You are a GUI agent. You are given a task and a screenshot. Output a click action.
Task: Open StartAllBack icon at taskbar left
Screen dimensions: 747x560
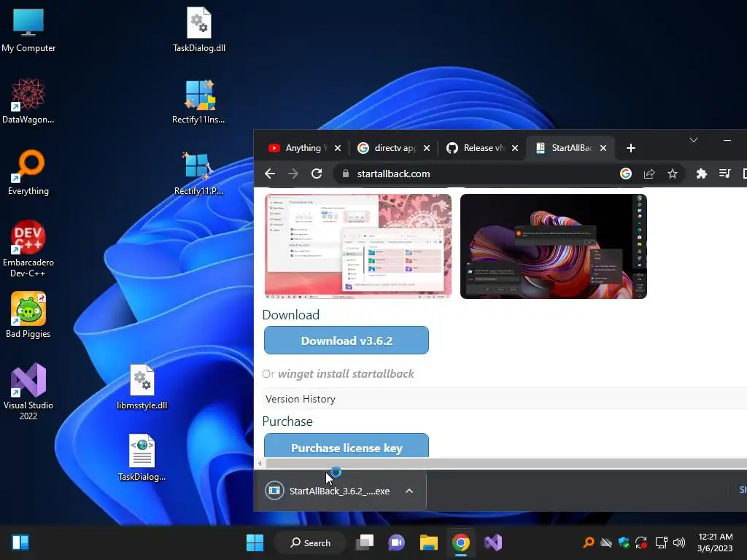(x=20, y=542)
